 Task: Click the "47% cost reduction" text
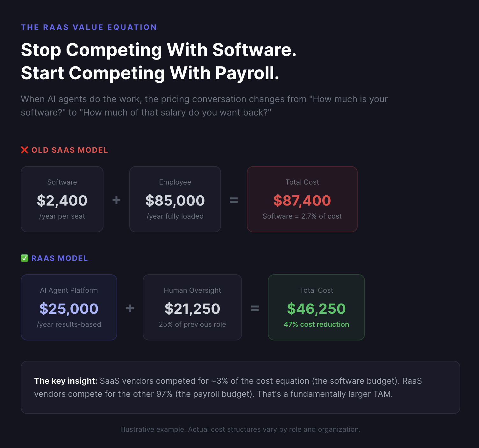(316, 325)
